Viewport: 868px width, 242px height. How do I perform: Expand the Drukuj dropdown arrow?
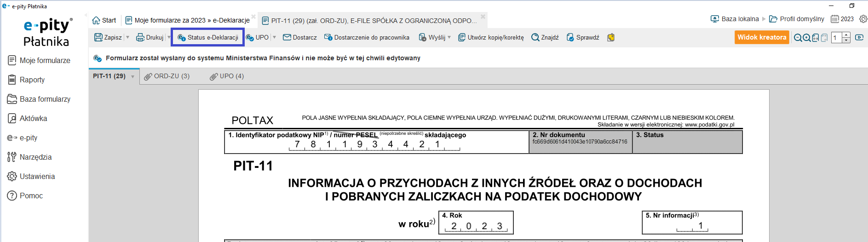[x=169, y=37]
